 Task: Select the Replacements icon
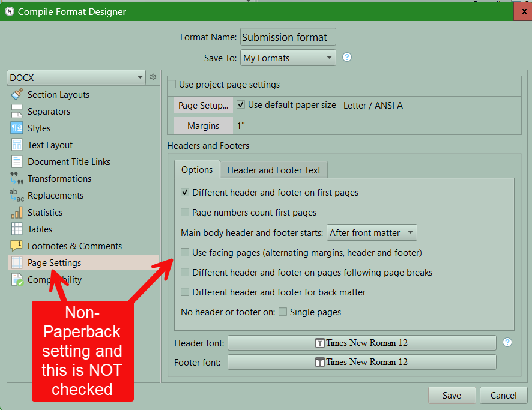tap(17, 196)
